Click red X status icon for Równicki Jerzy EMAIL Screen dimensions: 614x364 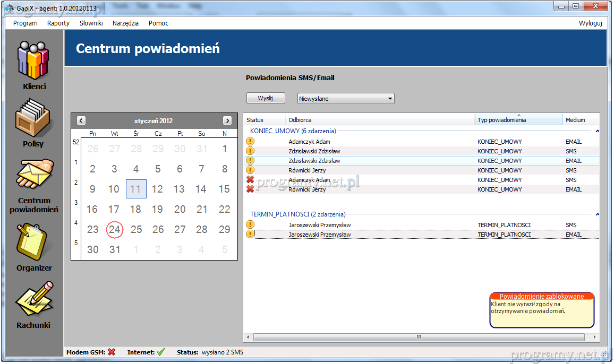coord(250,189)
